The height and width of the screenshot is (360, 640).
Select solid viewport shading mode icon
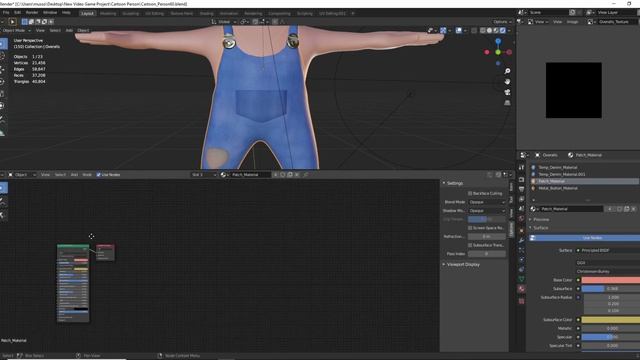489,30
